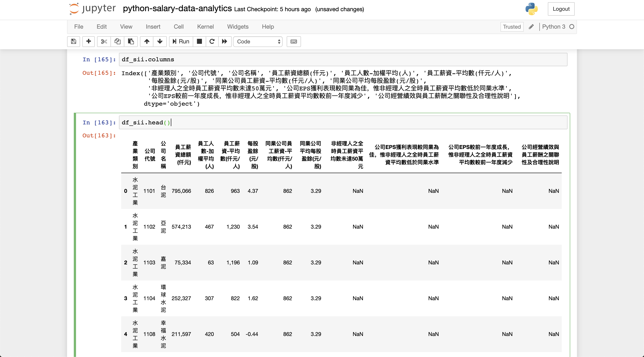
Task: Open the Help menu
Action: [268, 27]
